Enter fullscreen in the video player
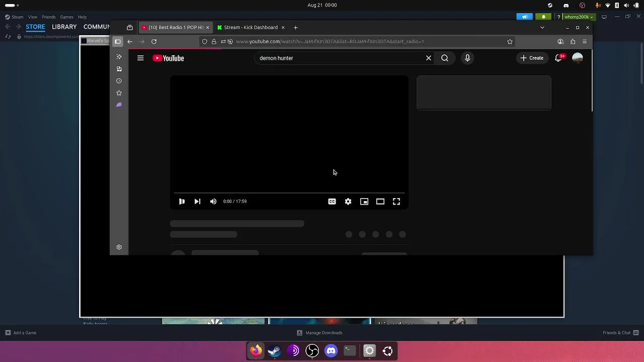 pyautogui.click(x=396, y=202)
